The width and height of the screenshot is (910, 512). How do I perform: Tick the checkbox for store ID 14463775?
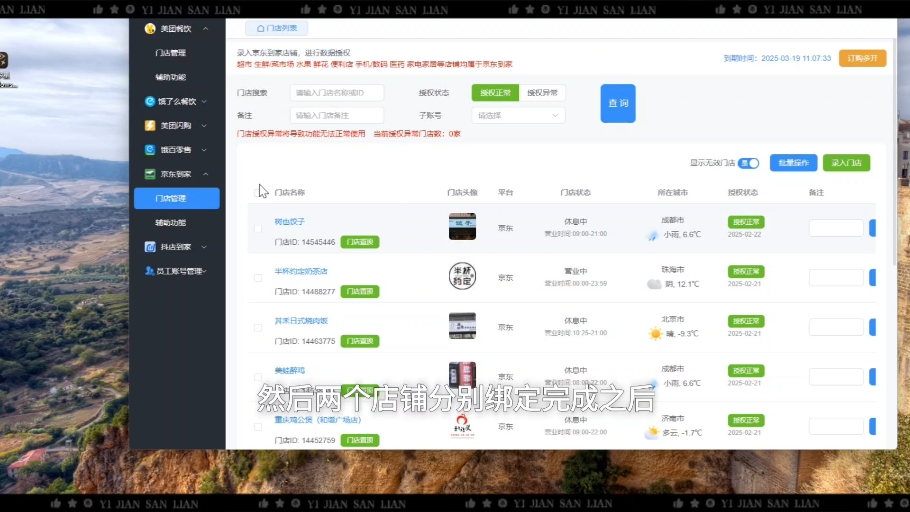coord(258,327)
